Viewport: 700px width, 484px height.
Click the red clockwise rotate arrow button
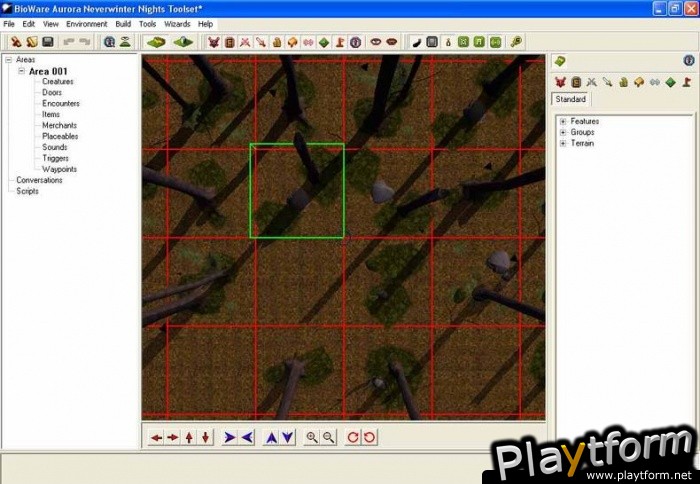point(353,438)
